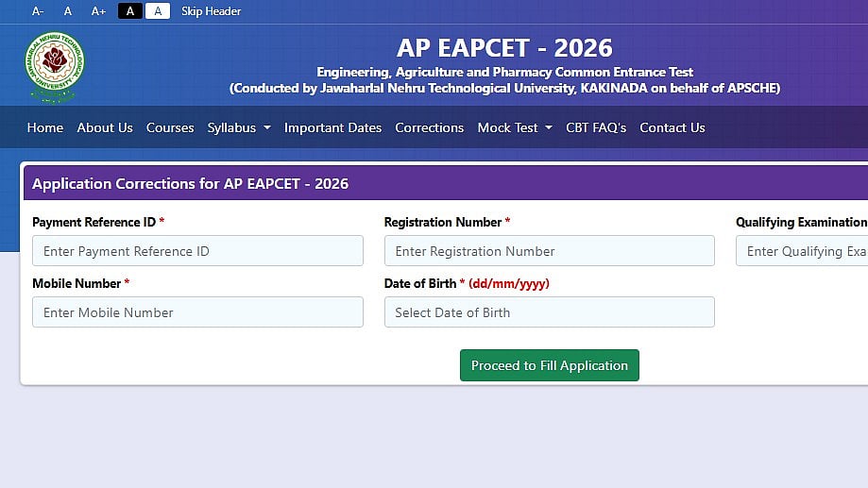Image resolution: width=868 pixels, height=488 pixels.
Task: Select the Corrections navigation item
Action: tap(429, 127)
